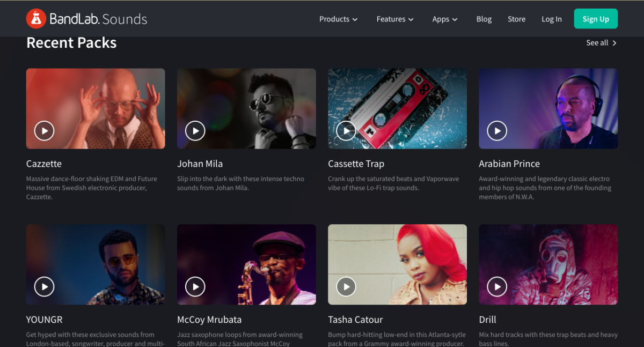This screenshot has width=644, height=347.
Task: Click the Cassette Trap pack title
Action: pyautogui.click(x=356, y=164)
